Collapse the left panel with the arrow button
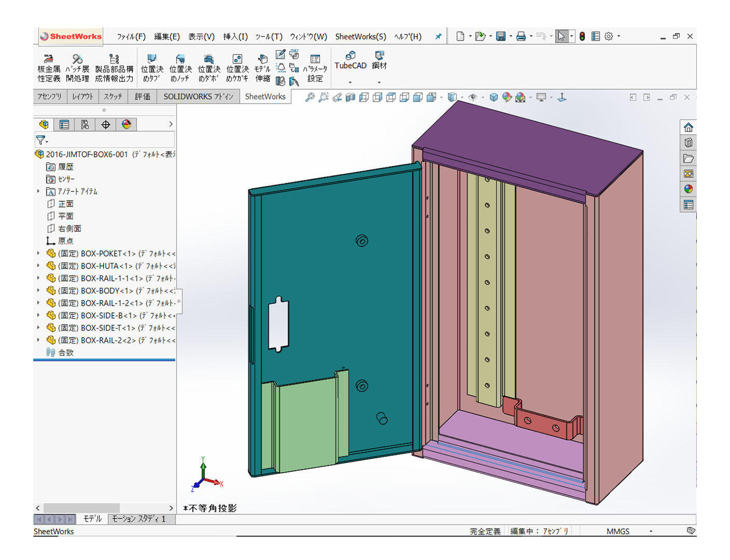Image resolution: width=730 pixels, height=560 pixels. pos(633,97)
